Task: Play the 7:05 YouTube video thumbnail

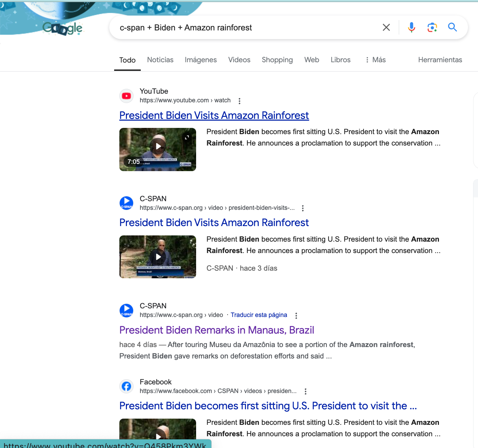Action: coord(158,149)
